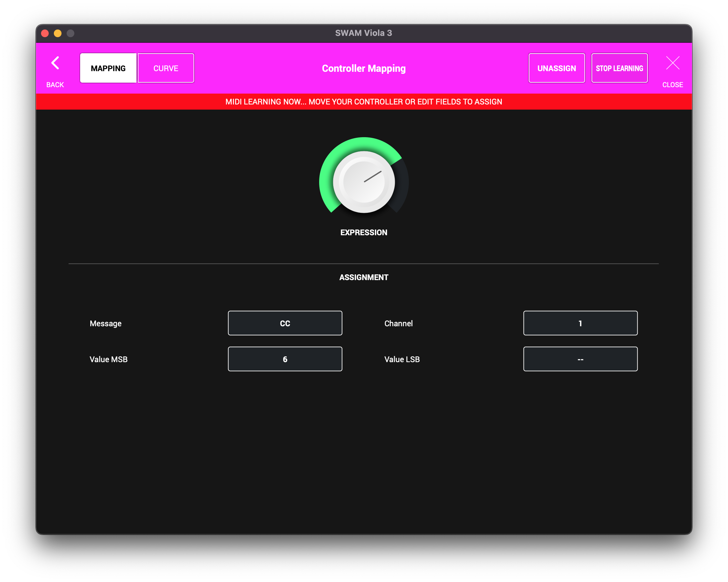Minimize window with the yellow button
This screenshot has height=582, width=728.
pos(58,33)
